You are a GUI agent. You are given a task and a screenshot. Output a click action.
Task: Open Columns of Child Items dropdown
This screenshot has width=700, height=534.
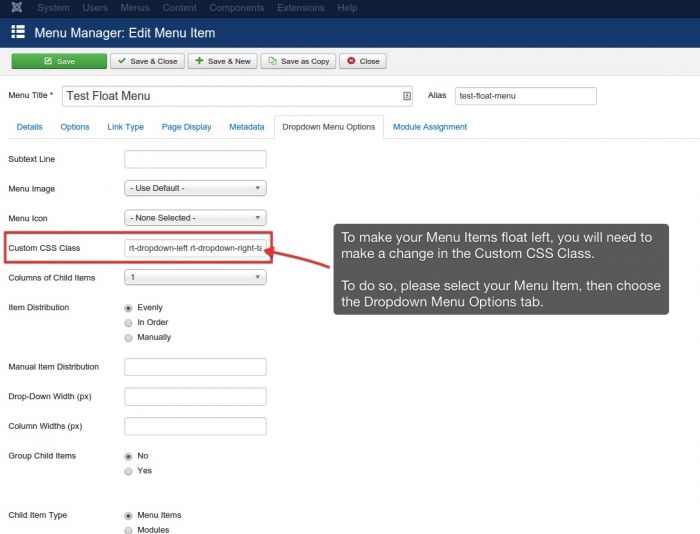pos(195,277)
